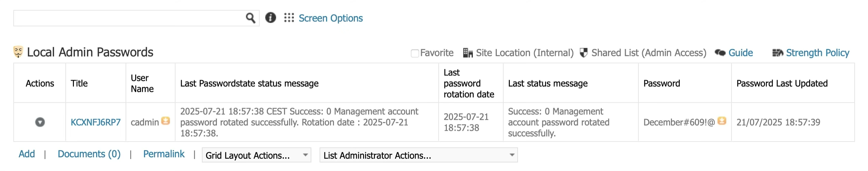Focus the search input field
The height and width of the screenshot is (171, 868).
coord(129,18)
